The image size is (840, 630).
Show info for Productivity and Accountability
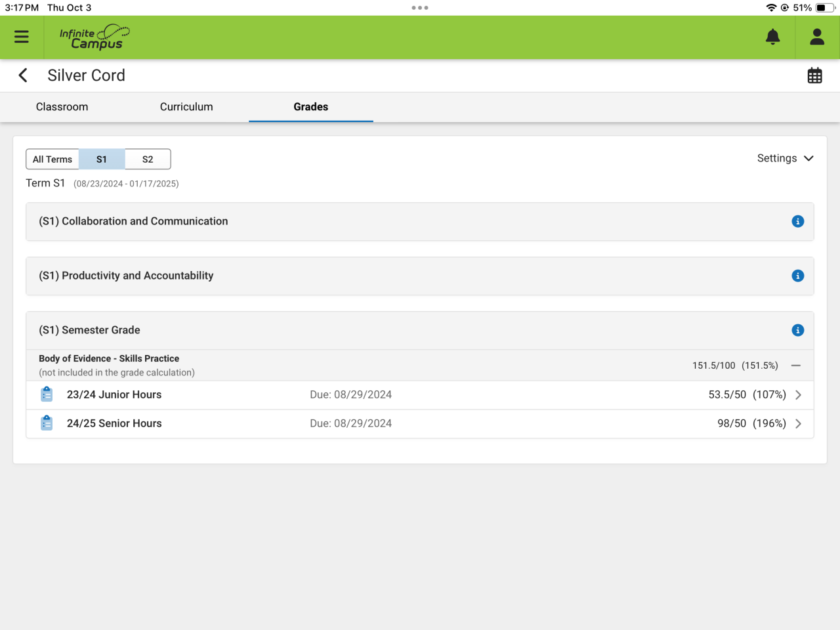798,276
